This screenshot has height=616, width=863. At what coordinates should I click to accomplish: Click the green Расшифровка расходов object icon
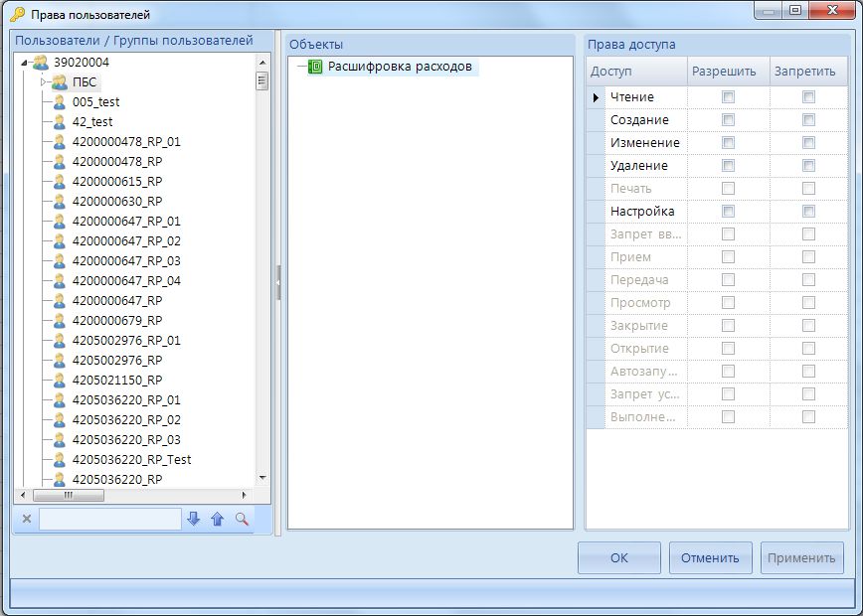pos(315,68)
